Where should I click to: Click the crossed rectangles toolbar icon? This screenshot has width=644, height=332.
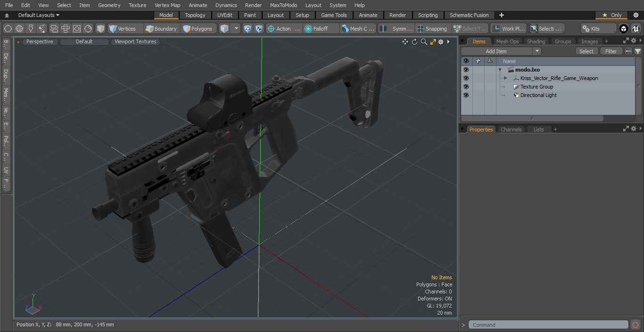click(x=66, y=29)
